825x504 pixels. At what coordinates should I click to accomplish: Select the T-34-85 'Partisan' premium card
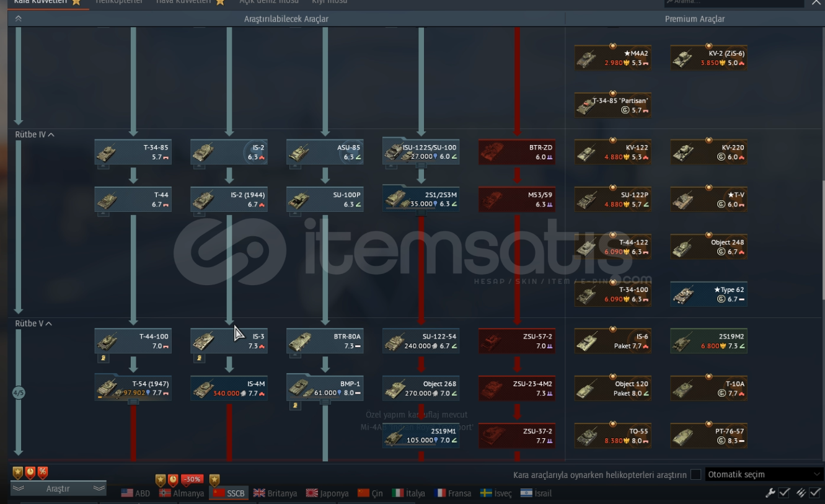coord(613,105)
